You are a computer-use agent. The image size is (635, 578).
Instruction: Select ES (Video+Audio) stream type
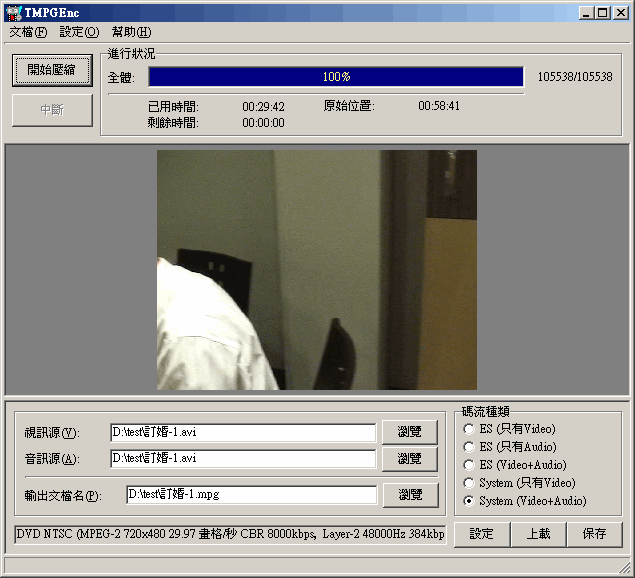[515, 465]
